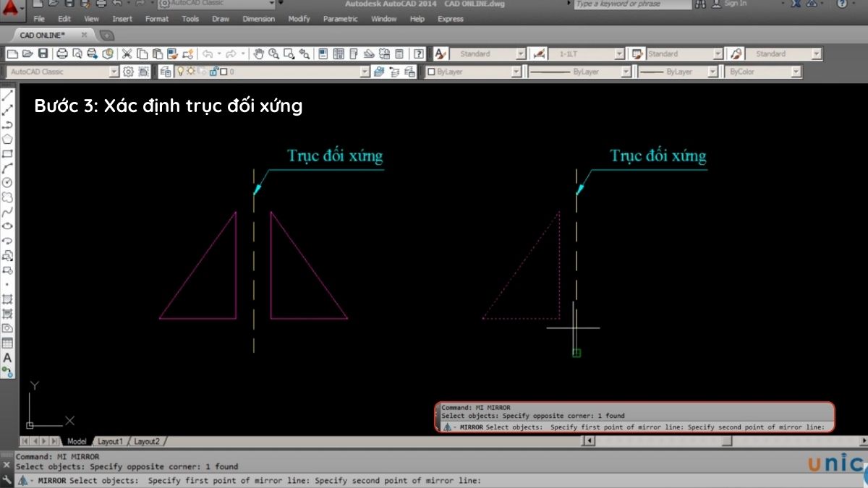Click Sign In link in title bar
Screen dimensions: 868x488
(x=735, y=4)
